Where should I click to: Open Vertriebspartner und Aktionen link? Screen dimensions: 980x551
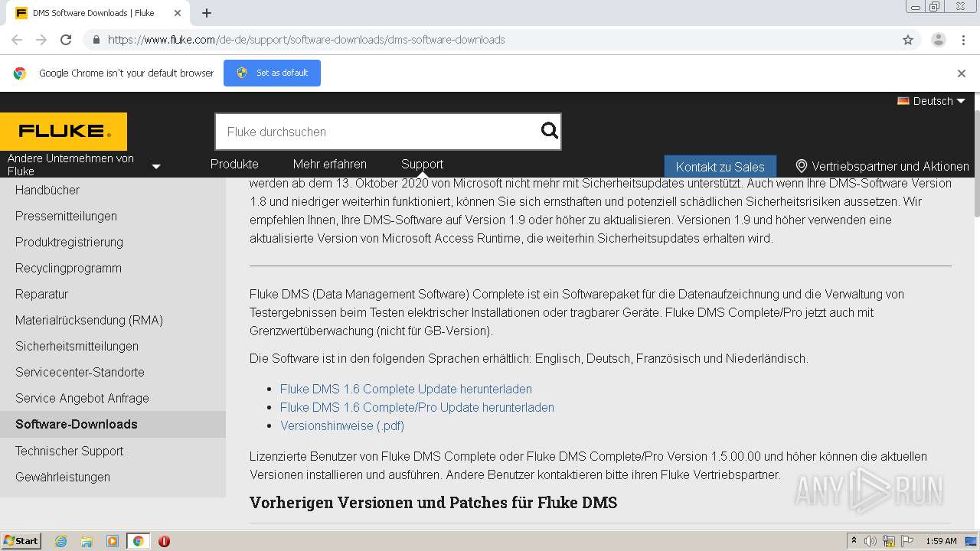point(890,166)
